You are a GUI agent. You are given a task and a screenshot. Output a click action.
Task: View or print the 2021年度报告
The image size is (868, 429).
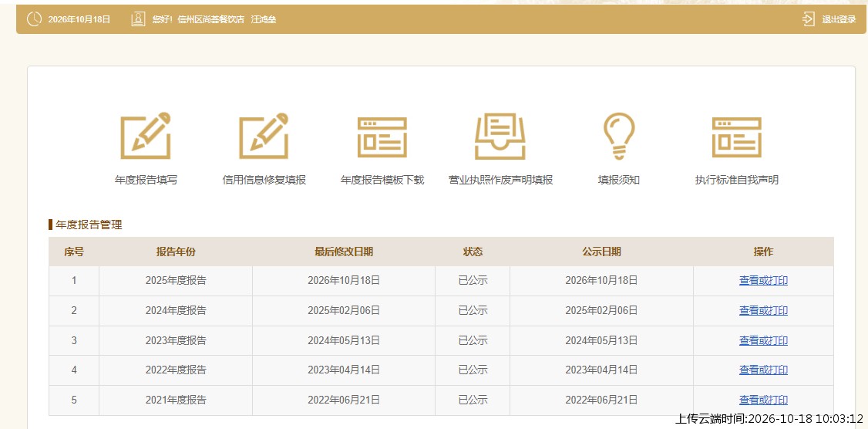click(x=763, y=400)
